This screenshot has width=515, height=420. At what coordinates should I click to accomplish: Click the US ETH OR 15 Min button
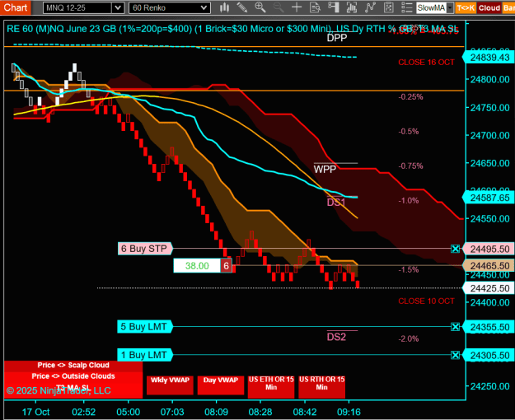[271, 386]
